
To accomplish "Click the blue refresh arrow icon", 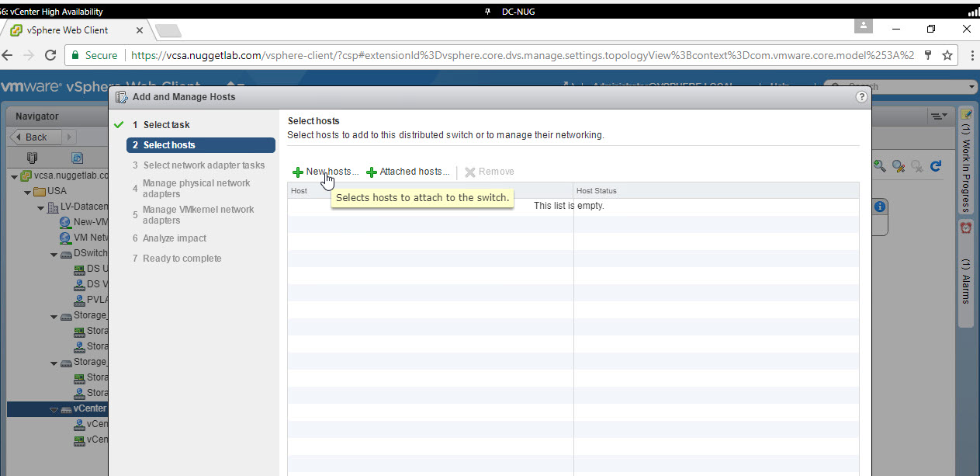I will (935, 165).
